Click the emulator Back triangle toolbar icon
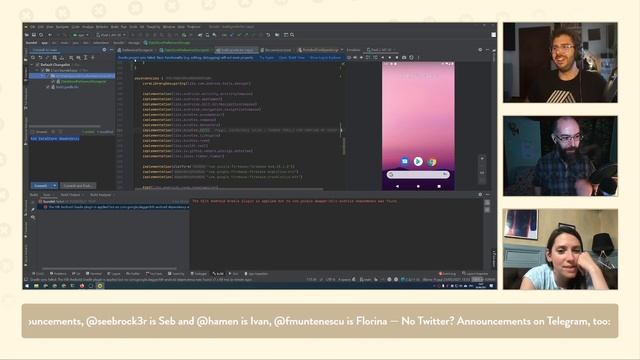 point(382,58)
